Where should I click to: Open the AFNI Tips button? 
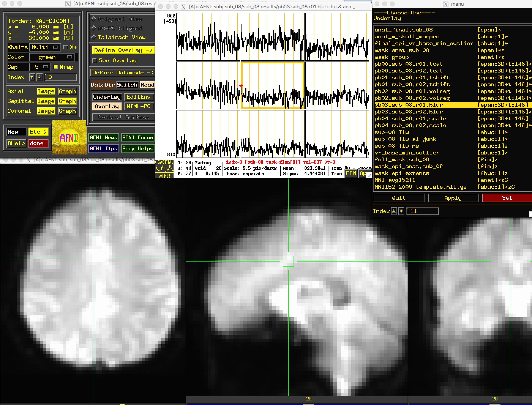pyautogui.click(x=103, y=149)
